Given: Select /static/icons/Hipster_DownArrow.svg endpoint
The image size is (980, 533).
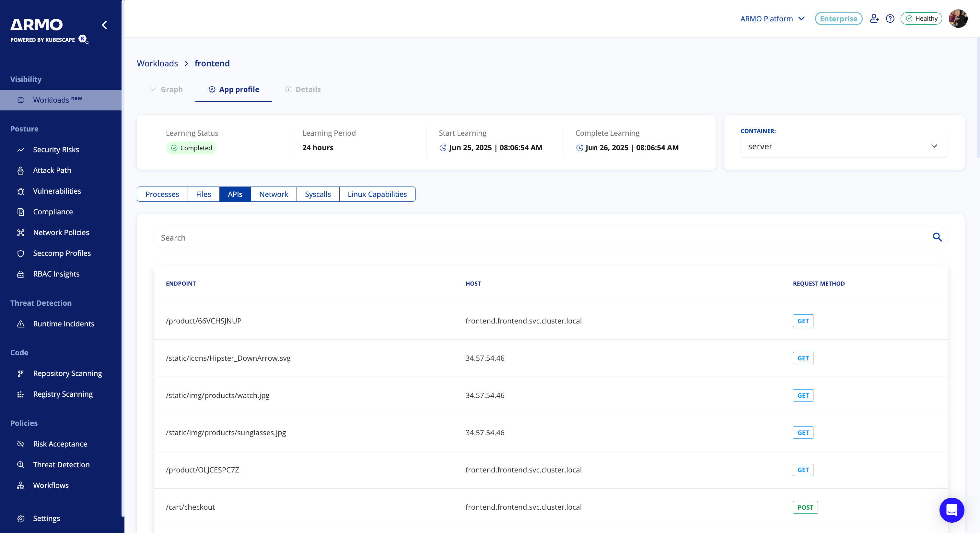Looking at the screenshot, I should [x=228, y=358].
